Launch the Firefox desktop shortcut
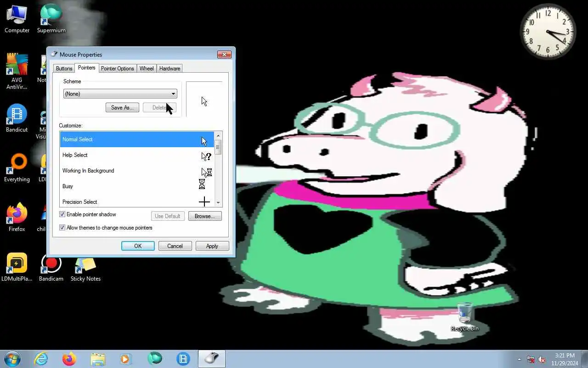 pos(17,217)
